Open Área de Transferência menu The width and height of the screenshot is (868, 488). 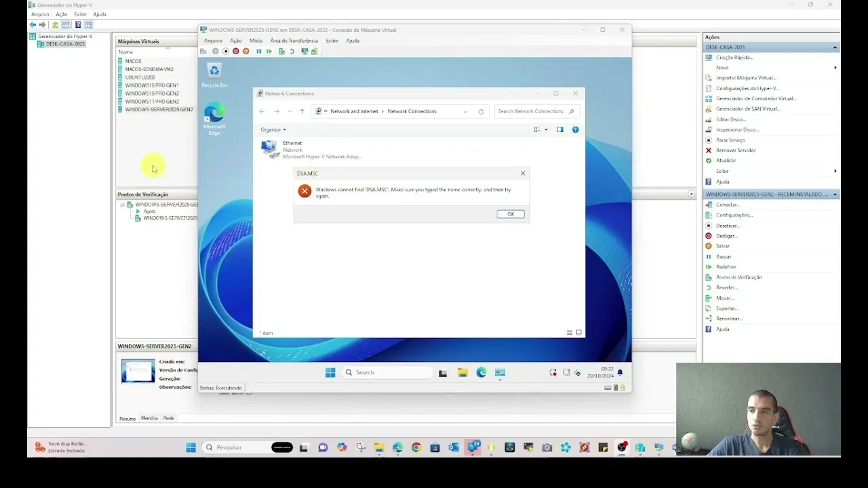(x=294, y=41)
